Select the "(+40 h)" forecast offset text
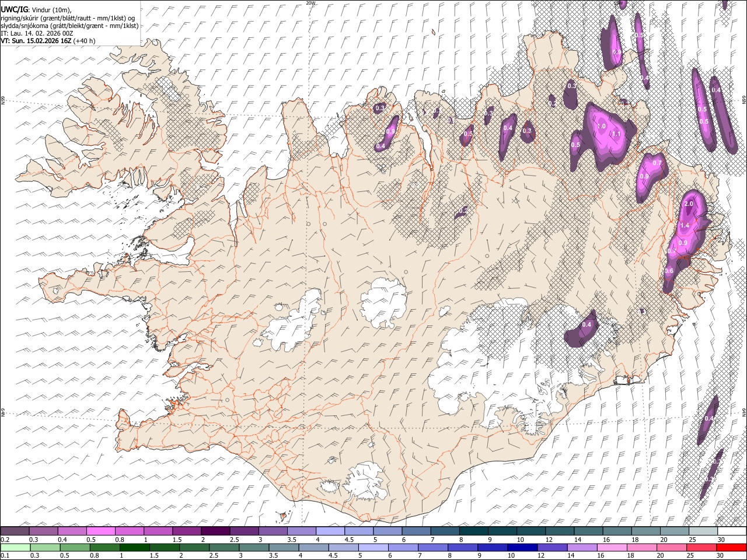747x560 pixels. coord(85,41)
